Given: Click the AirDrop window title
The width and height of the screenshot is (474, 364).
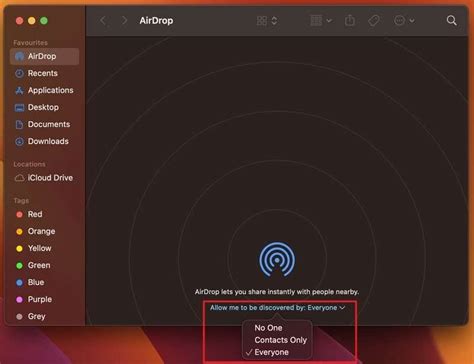Looking at the screenshot, I should (156, 21).
